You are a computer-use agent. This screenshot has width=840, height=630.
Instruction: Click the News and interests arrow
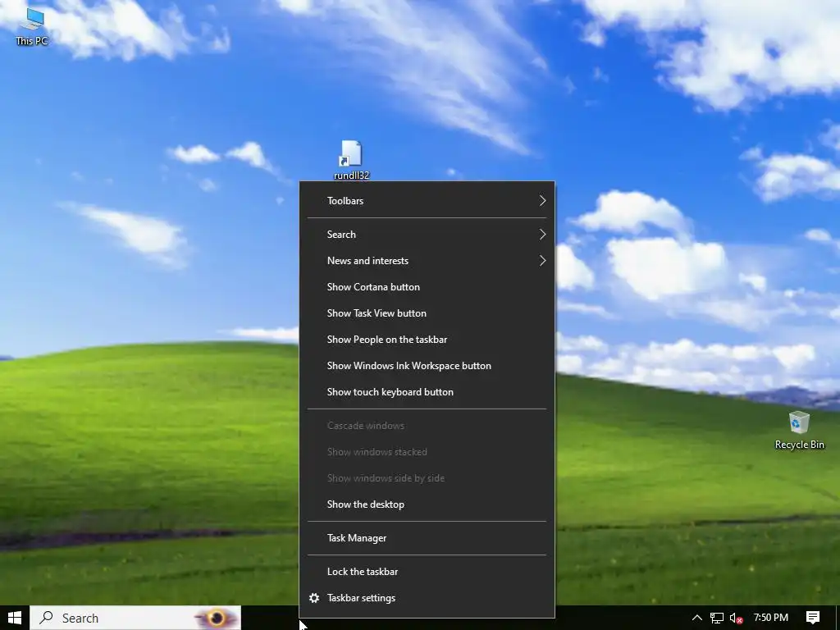point(542,261)
